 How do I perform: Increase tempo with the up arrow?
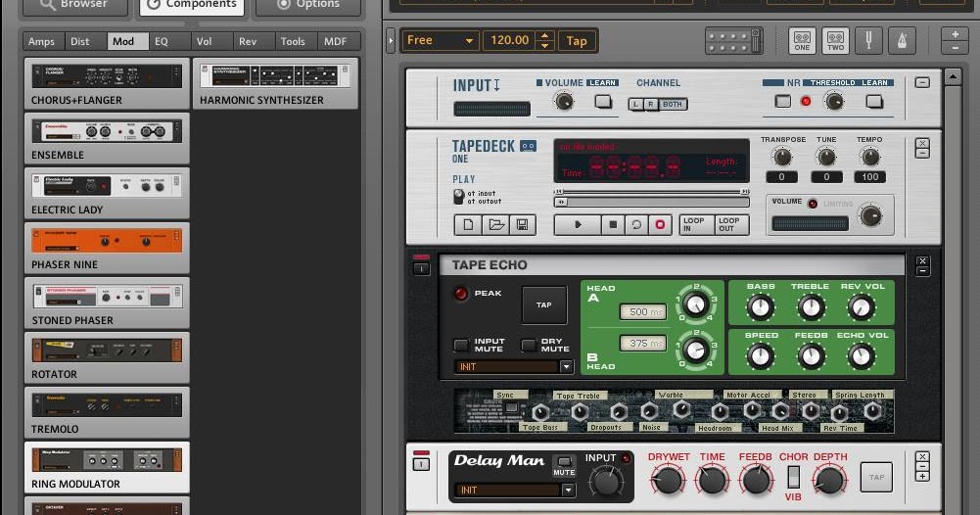(545, 35)
